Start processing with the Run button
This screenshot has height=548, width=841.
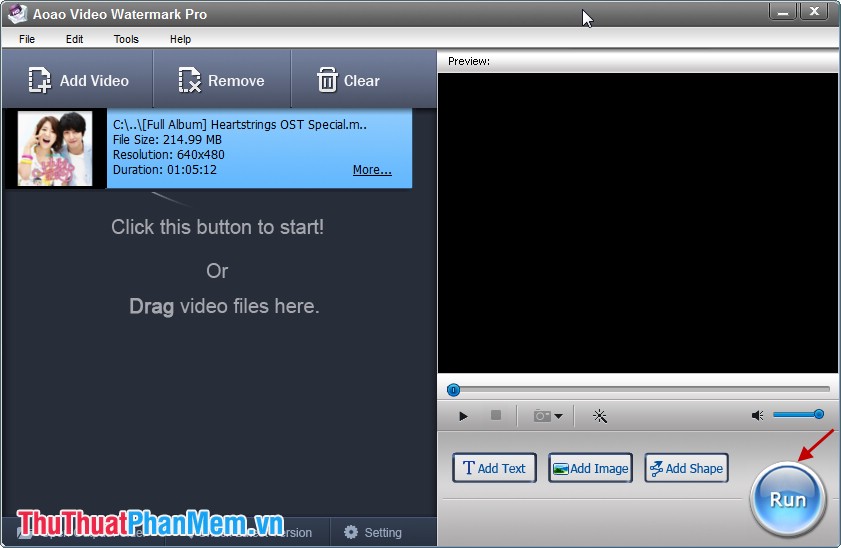(x=788, y=499)
